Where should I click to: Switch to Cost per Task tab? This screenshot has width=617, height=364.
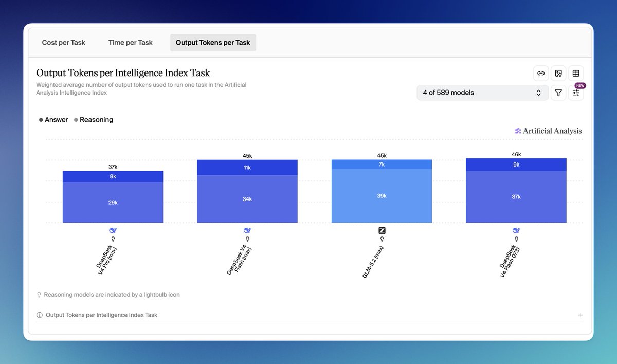click(x=64, y=43)
